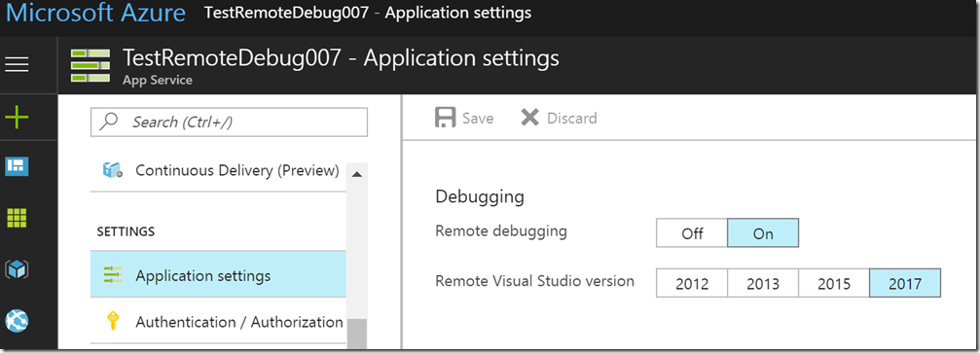Viewport: 980px width, 353px height.
Task: Open App Services globe icon
Action: coord(17,321)
